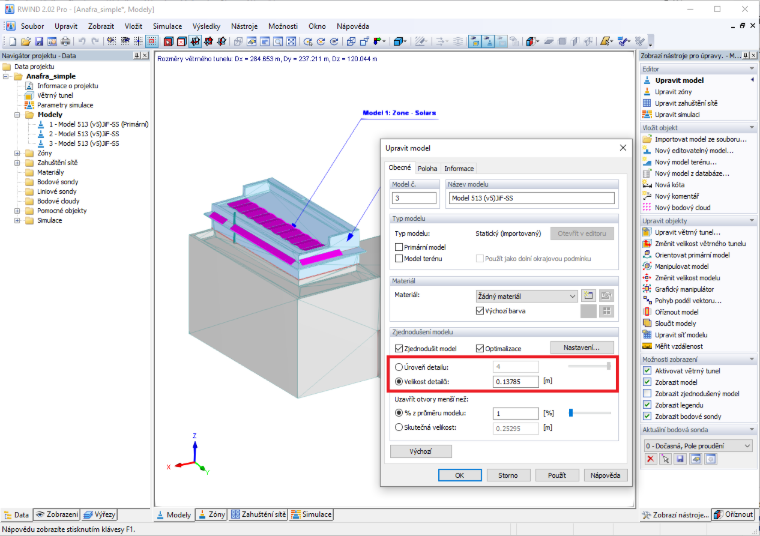Collapse the Modely tree node
The image size is (760, 536).
pyautogui.click(x=17, y=115)
